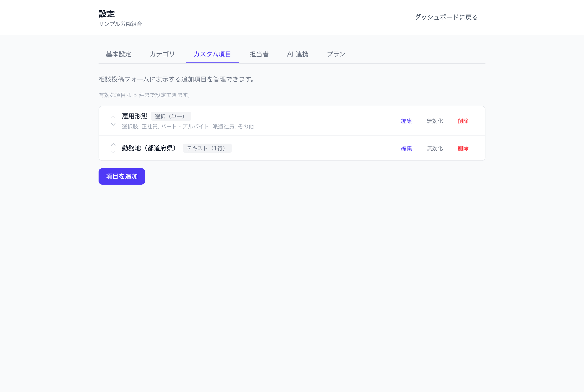Move 雇用形態 item down with chevron

(113, 124)
